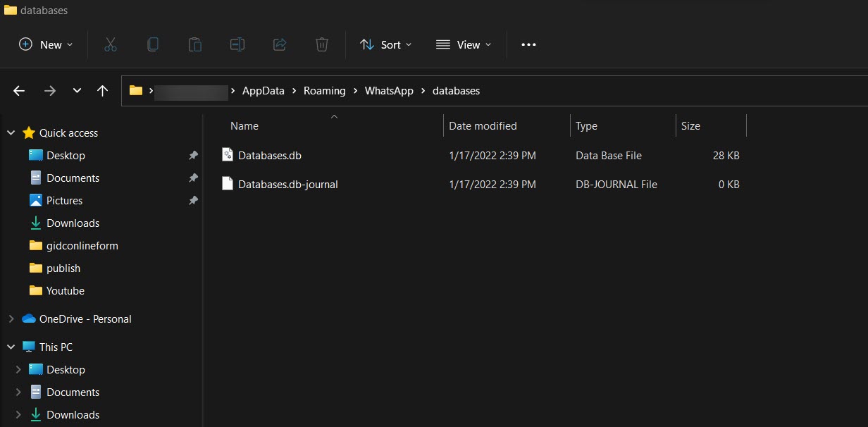This screenshot has width=868, height=427.
Task: Click the Databases.db-journal file icon
Action: click(228, 184)
